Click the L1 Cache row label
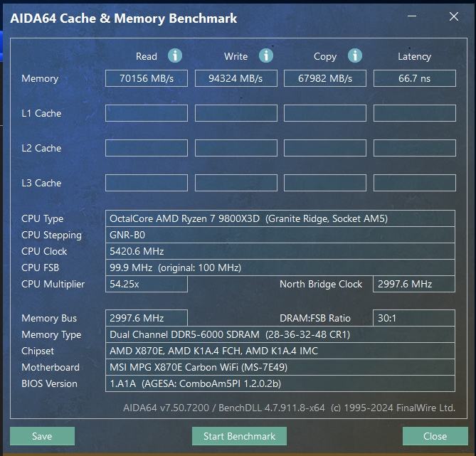 [x=41, y=113]
